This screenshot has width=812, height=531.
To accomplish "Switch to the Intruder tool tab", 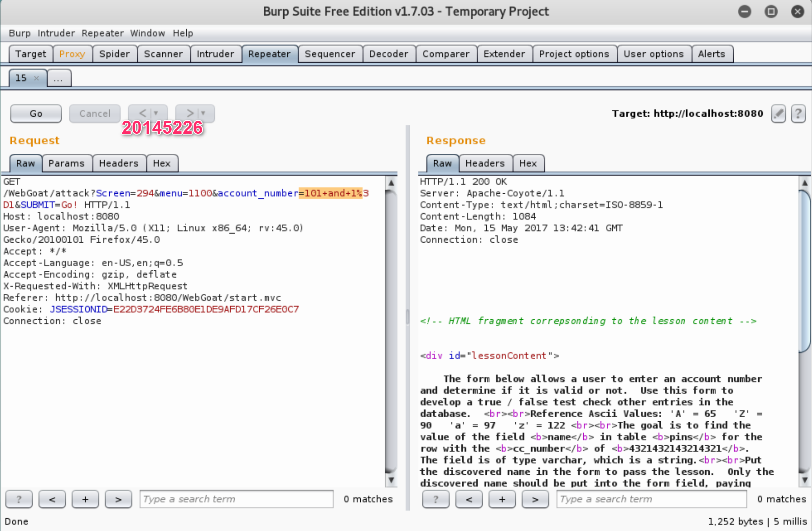I will (x=216, y=54).
